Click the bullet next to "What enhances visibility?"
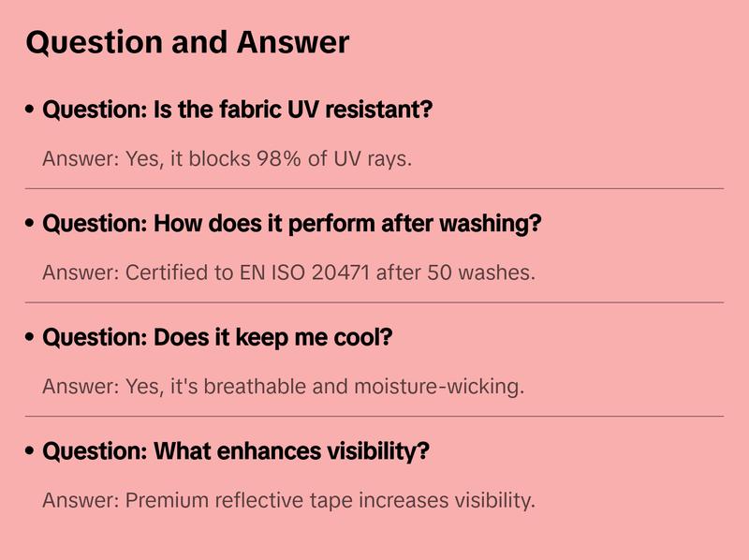Image resolution: width=749 pixels, height=560 pixels. (x=31, y=452)
